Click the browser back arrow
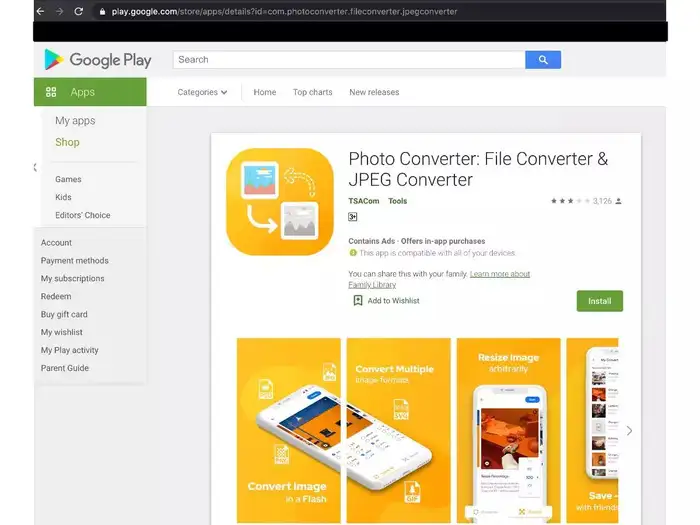This screenshot has width=700, height=525. (40, 11)
